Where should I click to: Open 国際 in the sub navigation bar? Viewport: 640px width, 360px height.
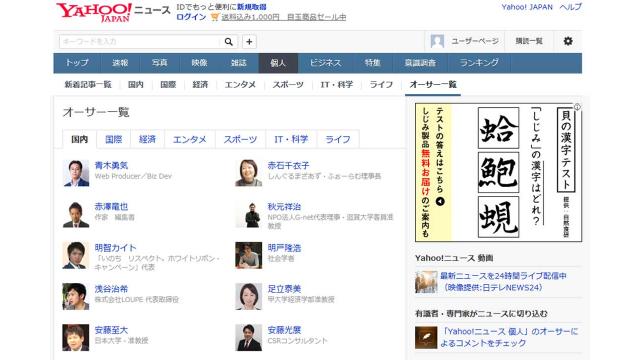tap(168, 84)
